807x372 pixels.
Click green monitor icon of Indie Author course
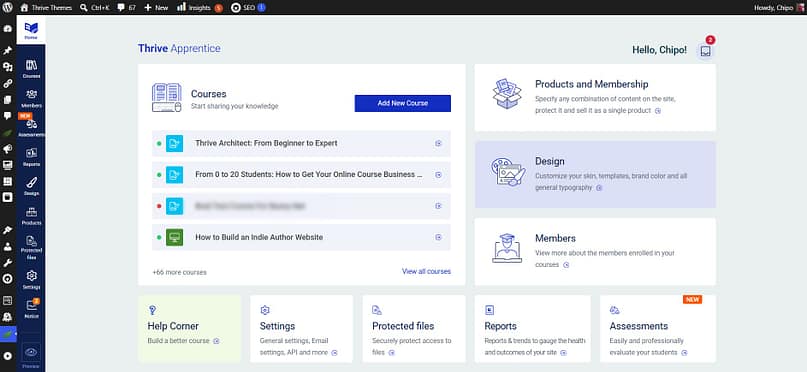pos(174,237)
